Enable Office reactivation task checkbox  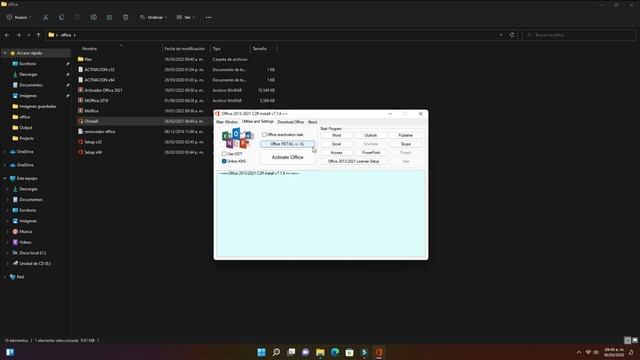tap(264, 134)
